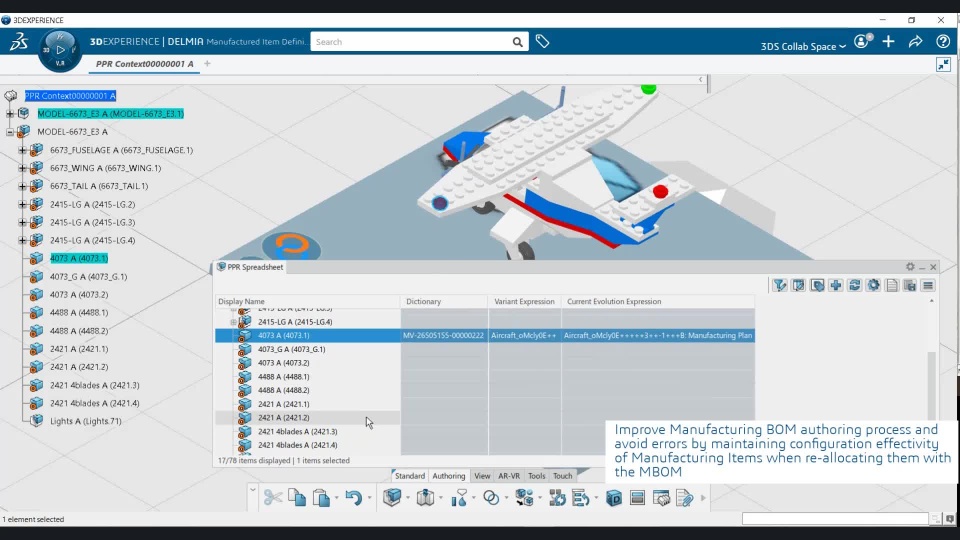Screen dimensions: 960x540
Task: Click the blue D cube icon
Action: coord(613,498)
